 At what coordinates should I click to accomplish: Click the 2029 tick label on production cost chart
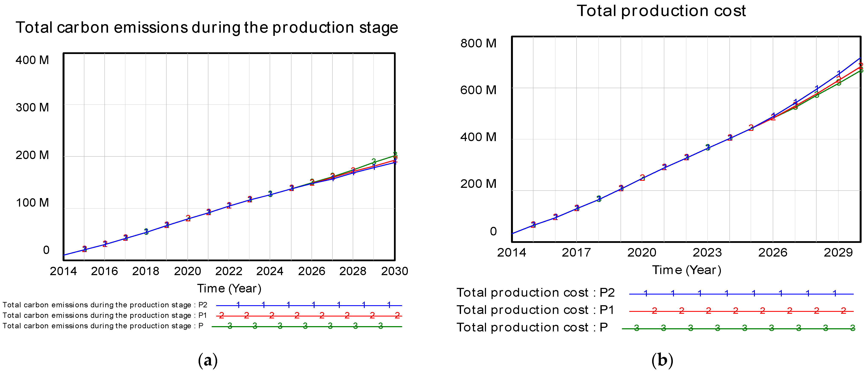coord(838,252)
